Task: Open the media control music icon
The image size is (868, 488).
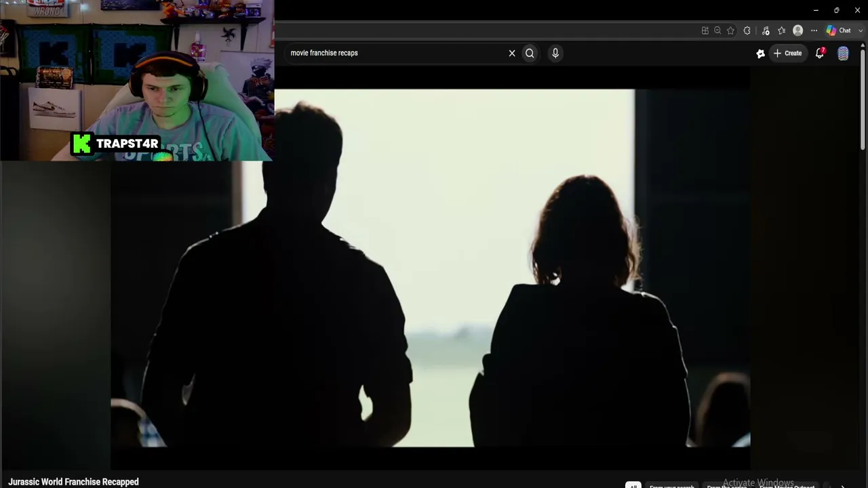Action: [x=766, y=30]
